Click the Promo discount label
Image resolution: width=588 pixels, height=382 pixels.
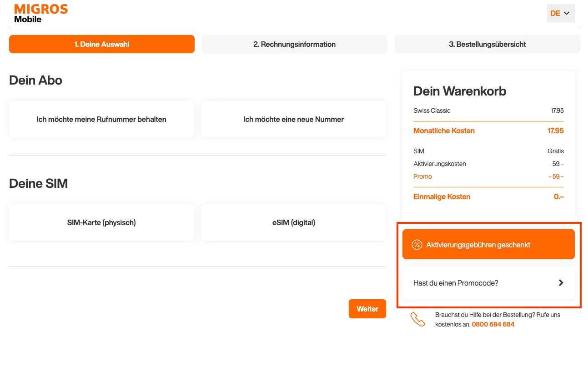pos(422,176)
